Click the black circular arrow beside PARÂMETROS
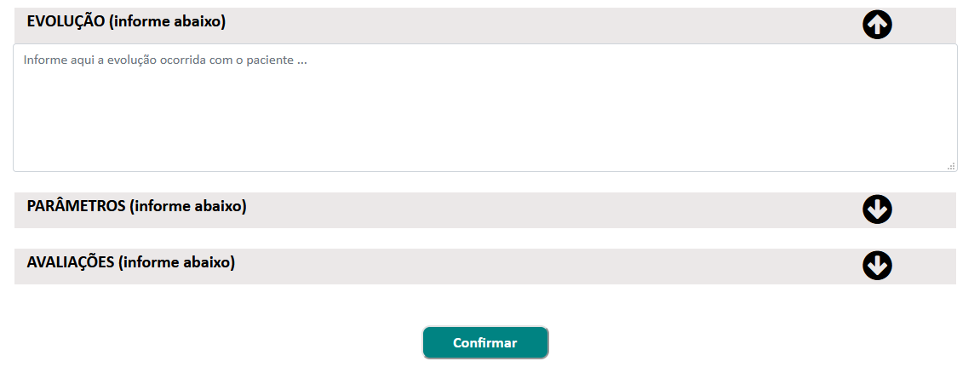This screenshot has width=980, height=367. [877, 209]
